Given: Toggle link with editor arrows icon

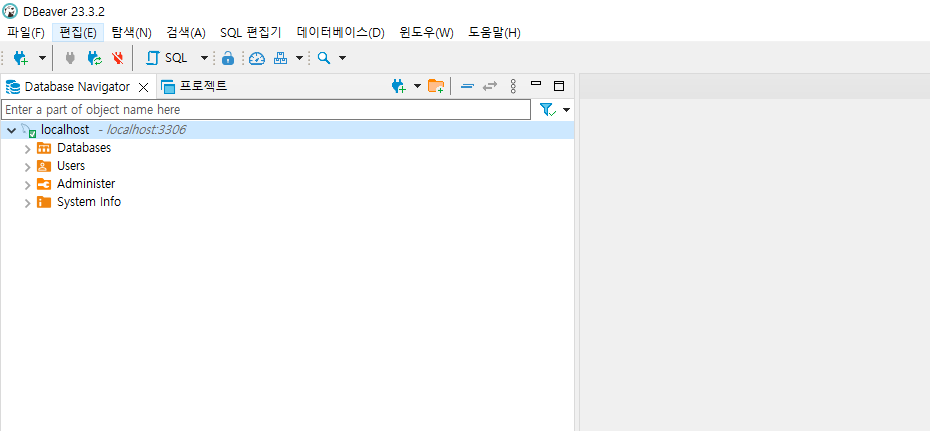Looking at the screenshot, I should pyautogui.click(x=489, y=87).
